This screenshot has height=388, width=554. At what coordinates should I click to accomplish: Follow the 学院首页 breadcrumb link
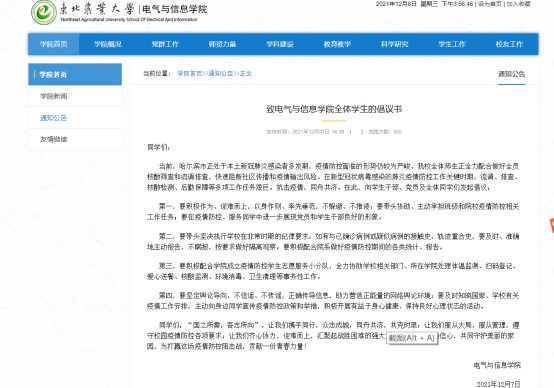190,74
